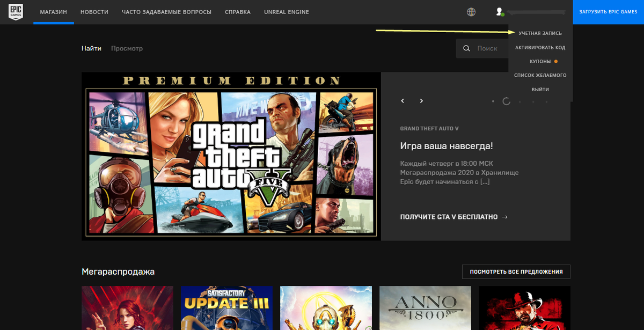Screen dimensions: 644x330
Task: Click the Мегараспродажа section heading
Action: [x=118, y=272]
